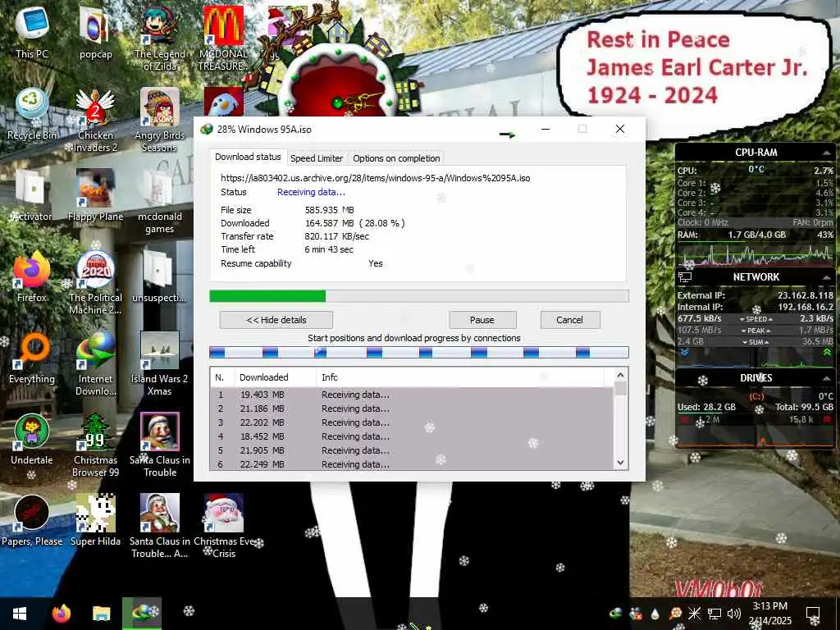This screenshot has height=630, width=840.
Task: Collapse the NETWORK gadget panel
Action: pos(826,277)
